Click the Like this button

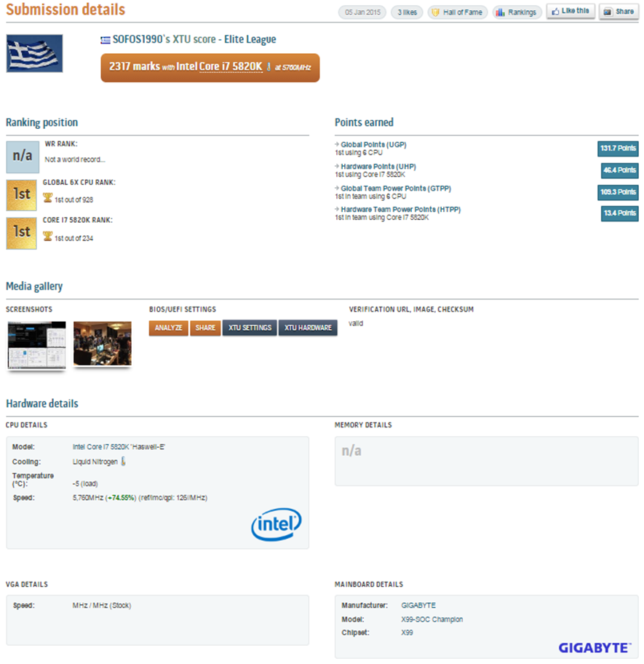[571, 12]
